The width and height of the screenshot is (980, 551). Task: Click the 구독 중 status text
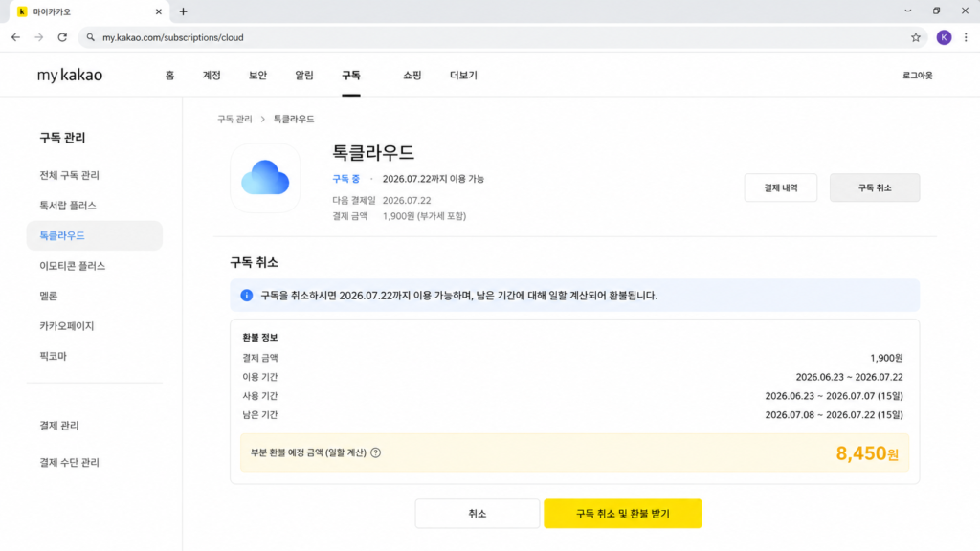pos(345,179)
